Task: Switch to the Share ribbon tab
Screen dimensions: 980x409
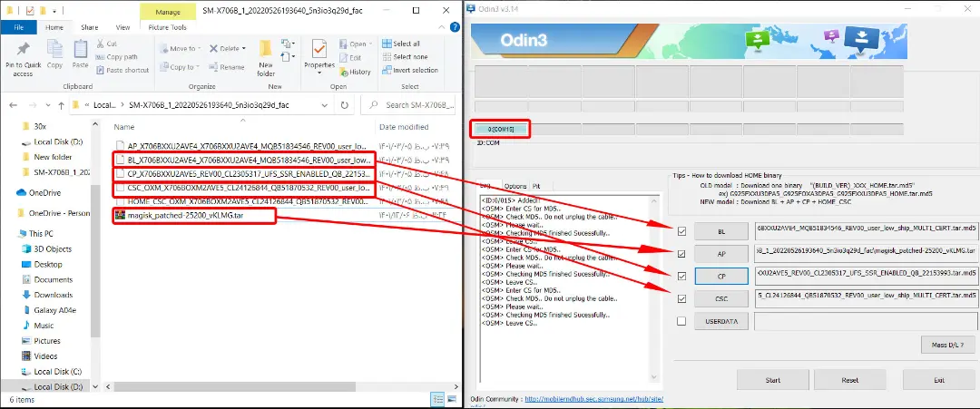Action: (x=89, y=27)
